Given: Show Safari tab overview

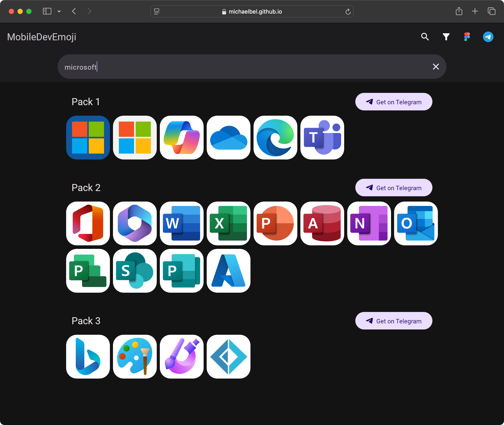Looking at the screenshot, I should point(492,11).
